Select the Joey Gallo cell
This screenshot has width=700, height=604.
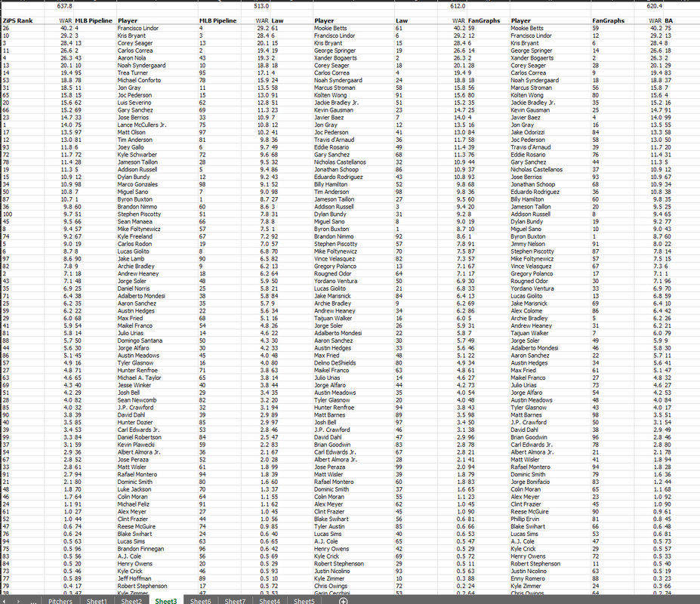157,147
